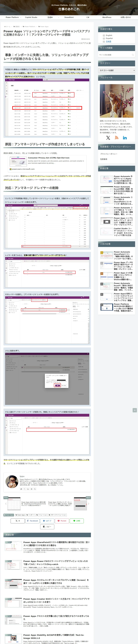Open popular post Power Platform MCPのPL系の資格

(x=117, y=307)
